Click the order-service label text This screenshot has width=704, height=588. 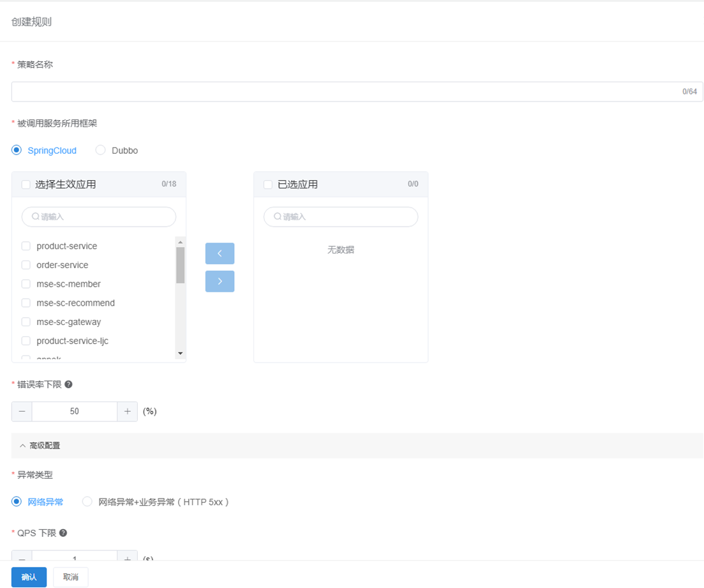pyautogui.click(x=63, y=265)
